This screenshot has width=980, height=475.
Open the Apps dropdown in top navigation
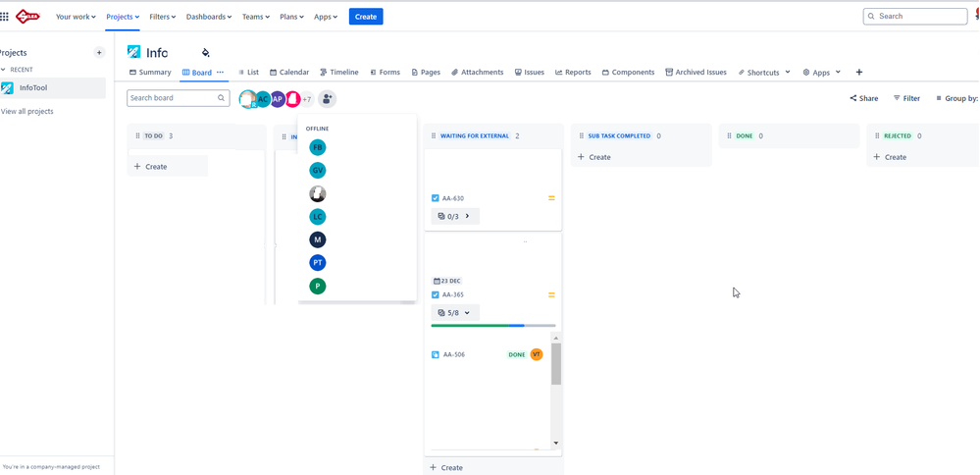point(326,17)
